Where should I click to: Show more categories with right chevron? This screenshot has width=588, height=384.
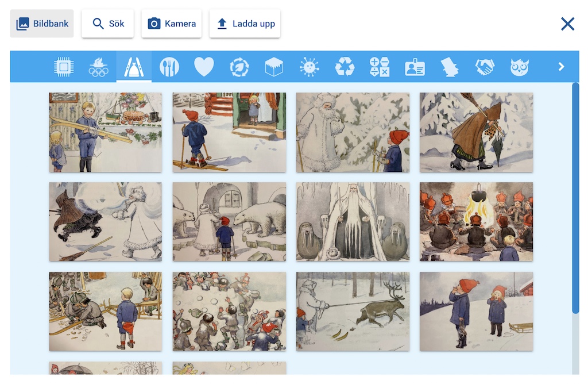[x=561, y=67]
